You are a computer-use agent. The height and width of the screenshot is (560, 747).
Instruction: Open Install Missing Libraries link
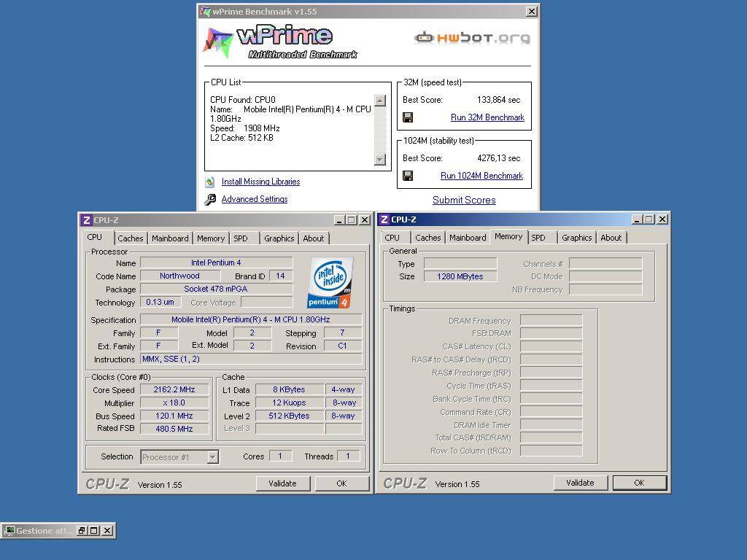(260, 182)
